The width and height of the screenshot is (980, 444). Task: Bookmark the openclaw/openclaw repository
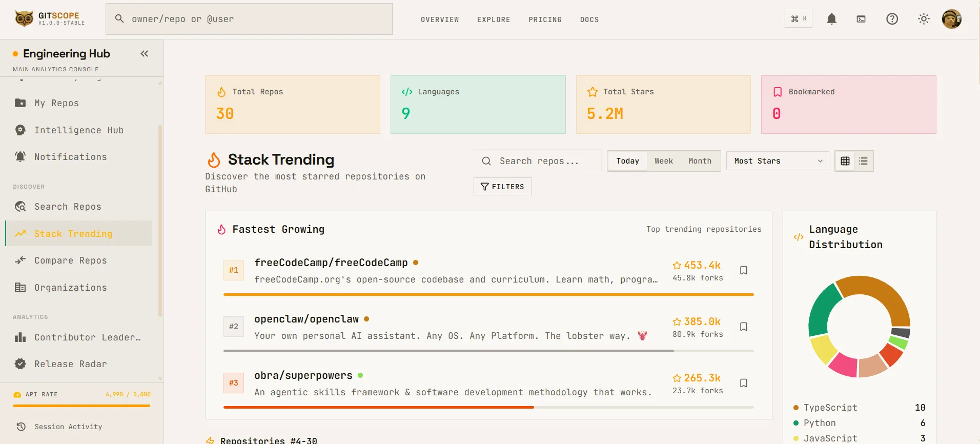(x=744, y=327)
